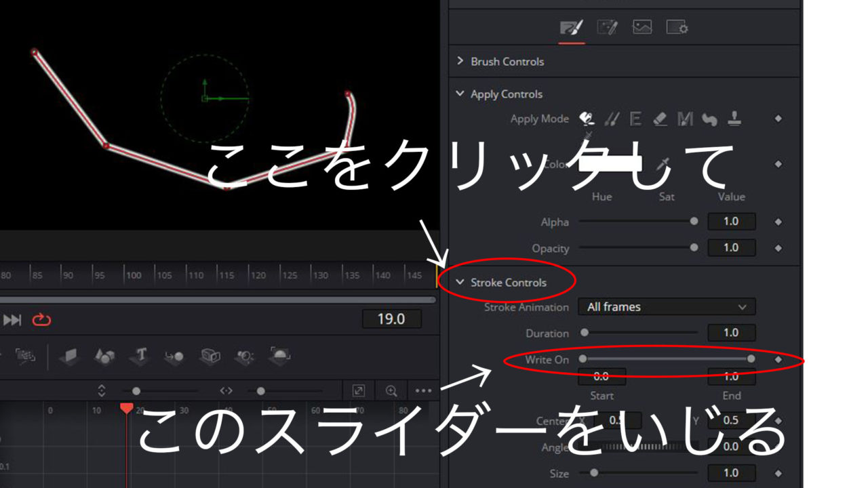Toggle keyframe diamond for Opacity
Screen dimensions: 868x488
point(778,248)
